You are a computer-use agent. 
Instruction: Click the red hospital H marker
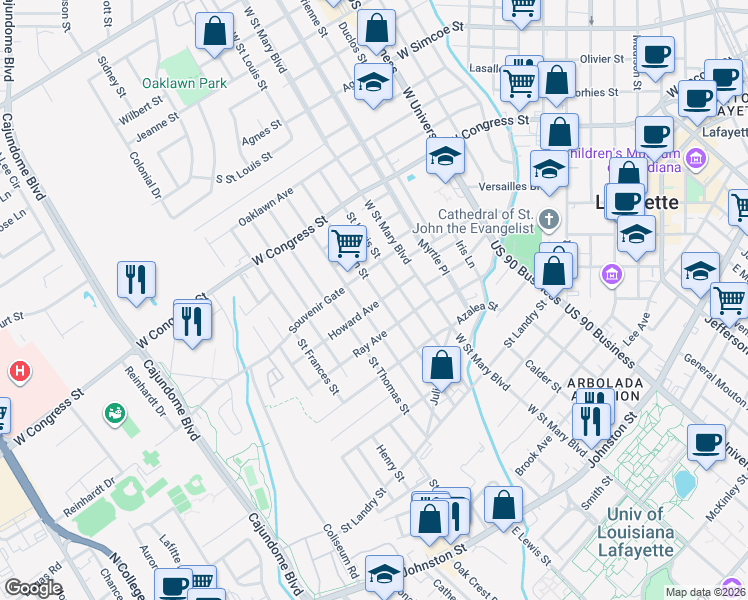pyautogui.click(x=20, y=372)
